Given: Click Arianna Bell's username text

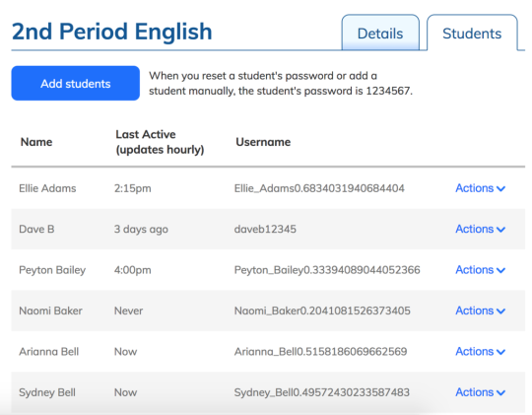Looking at the screenshot, I should click(x=320, y=351).
